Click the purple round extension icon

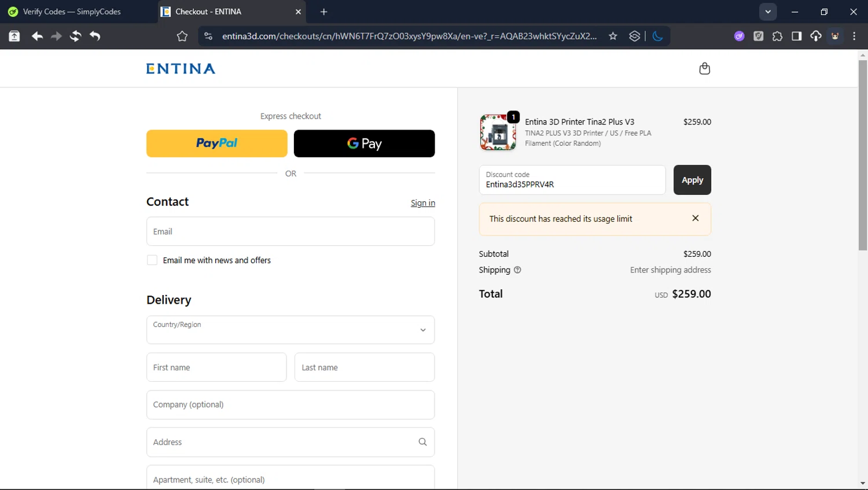point(739,36)
